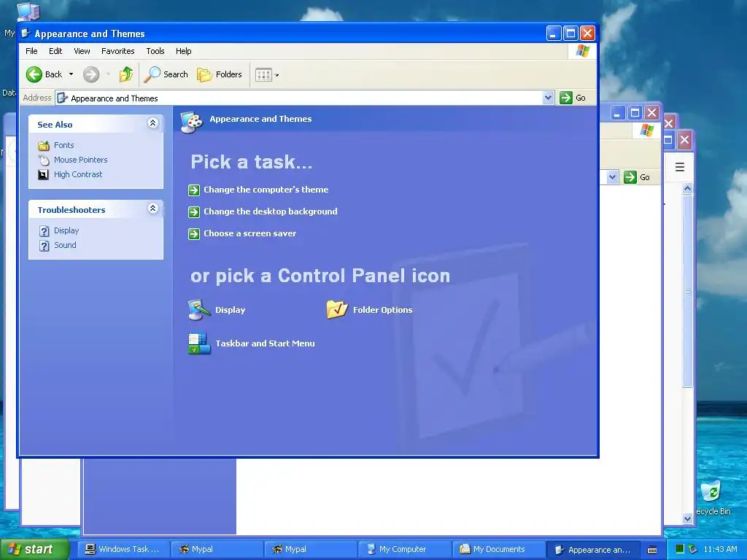Click the grayed Forward arrow icon
This screenshot has width=747, height=560.
pos(91,74)
